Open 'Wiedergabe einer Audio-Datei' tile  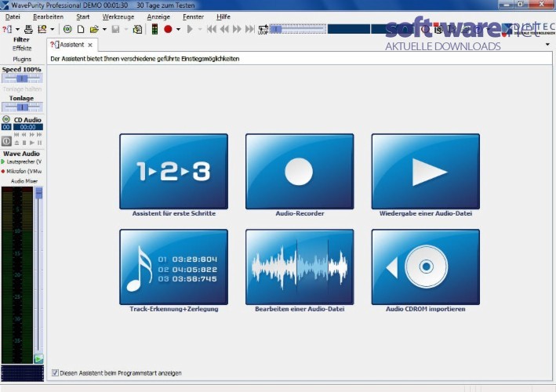(x=426, y=171)
